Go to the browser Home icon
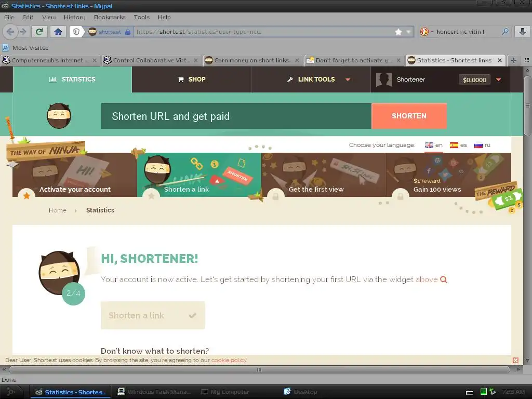Image resolution: width=532 pixels, height=399 pixels. (x=58, y=32)
